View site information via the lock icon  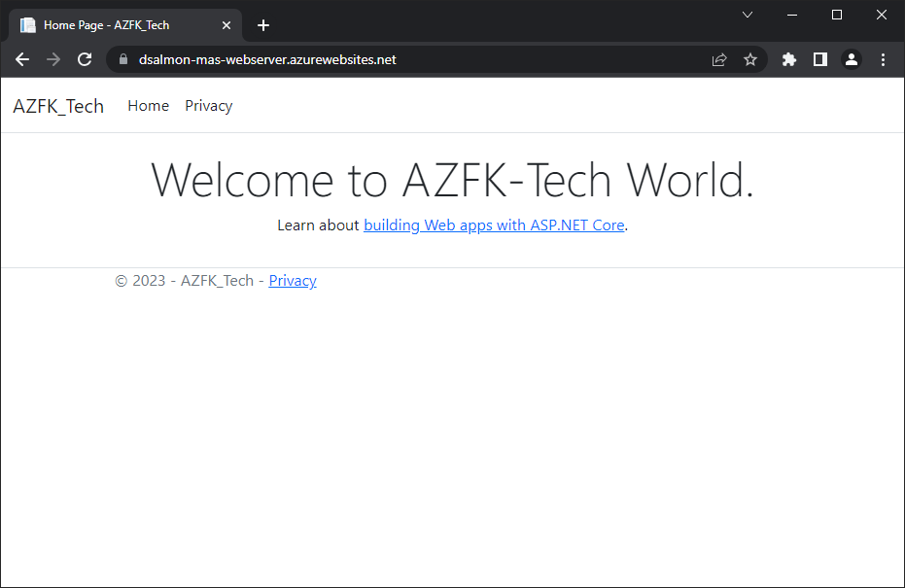tap(122, 59)
